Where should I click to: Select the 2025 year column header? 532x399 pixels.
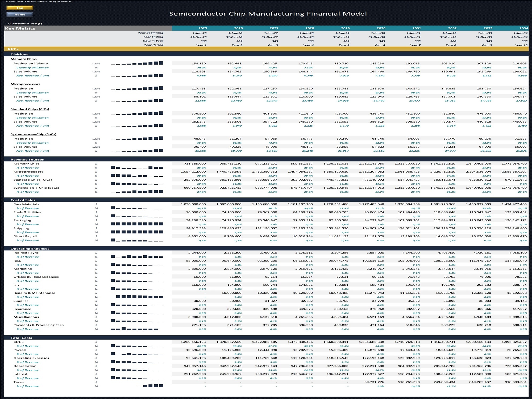203,28
